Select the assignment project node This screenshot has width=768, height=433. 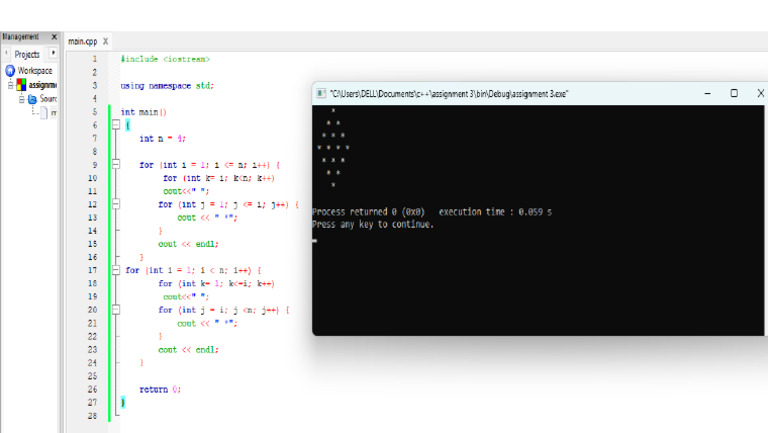point(43,85)
